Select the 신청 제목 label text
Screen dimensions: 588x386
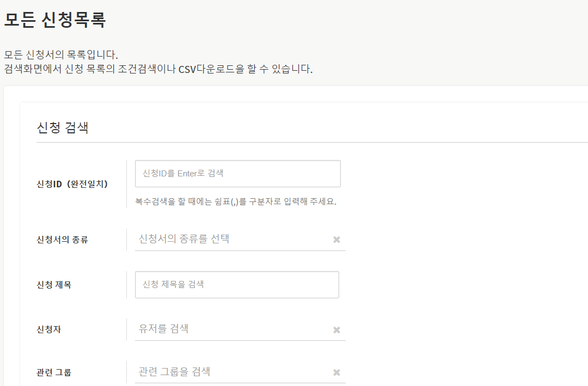[x=54, y=285]
